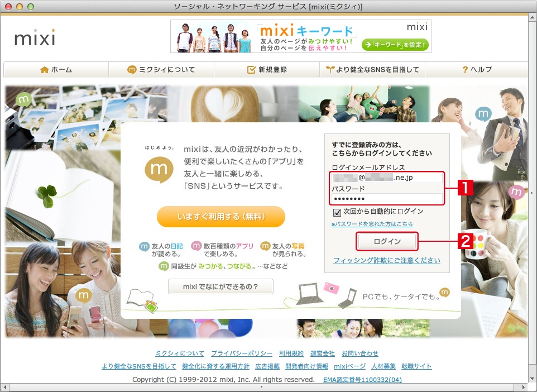Open the 健全化に資する運用方針 footer link
The width and height of the screenshot is (537, 392).
216,366
